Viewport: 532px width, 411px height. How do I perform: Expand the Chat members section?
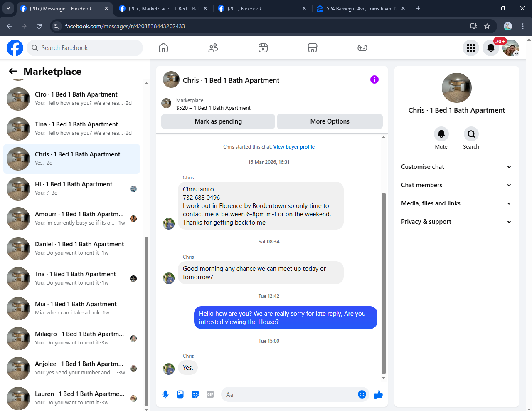point(456,185)
